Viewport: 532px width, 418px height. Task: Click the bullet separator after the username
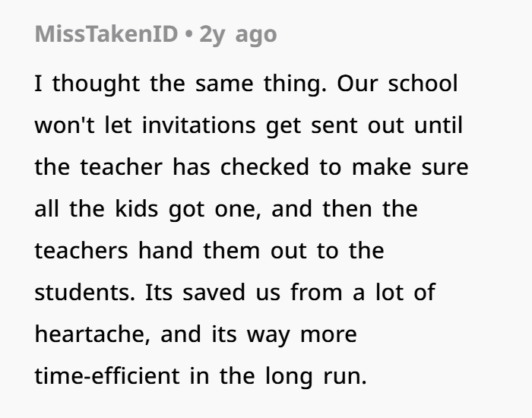[188, 35]
